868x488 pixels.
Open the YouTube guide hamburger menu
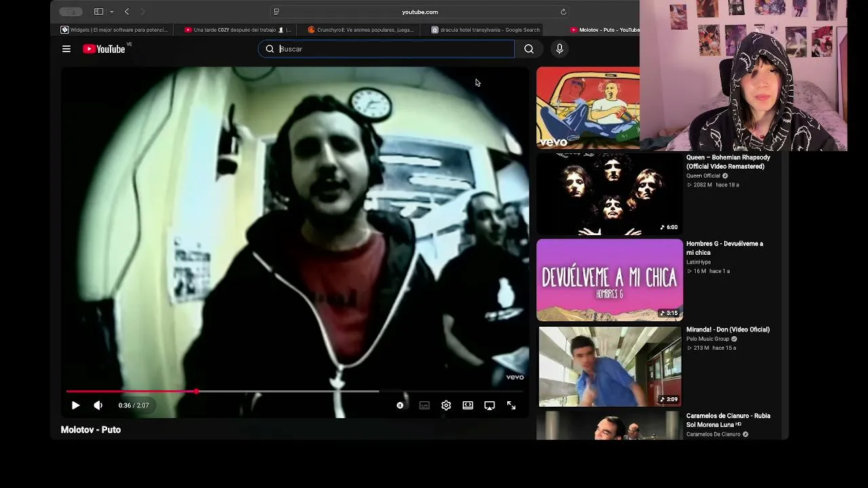coord(66,49)
